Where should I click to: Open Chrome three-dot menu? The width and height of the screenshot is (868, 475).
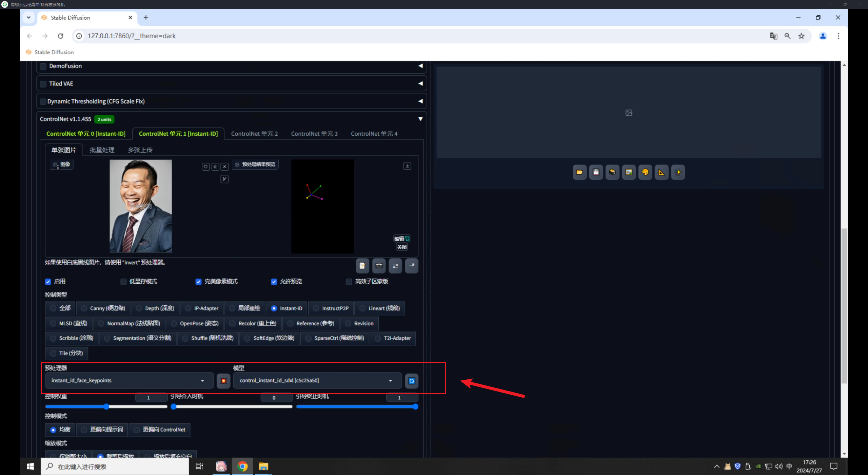839,36
